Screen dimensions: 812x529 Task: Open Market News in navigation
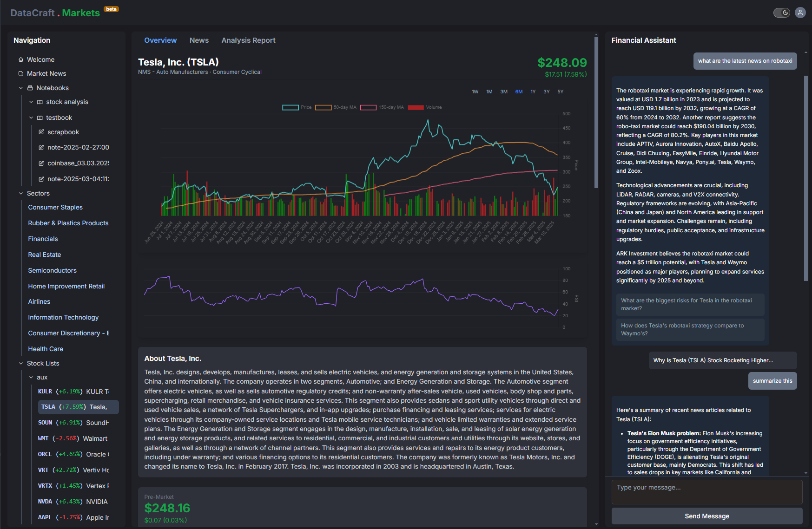pos(46,73)
